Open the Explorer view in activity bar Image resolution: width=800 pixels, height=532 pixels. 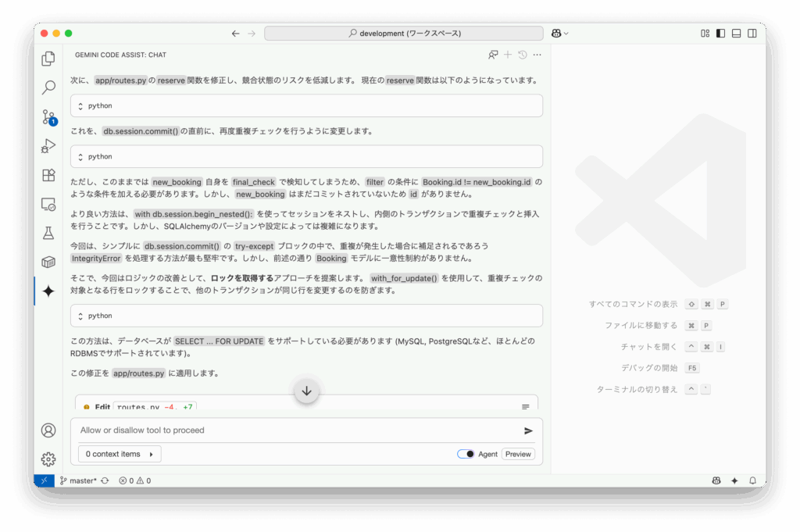(48, 59)
